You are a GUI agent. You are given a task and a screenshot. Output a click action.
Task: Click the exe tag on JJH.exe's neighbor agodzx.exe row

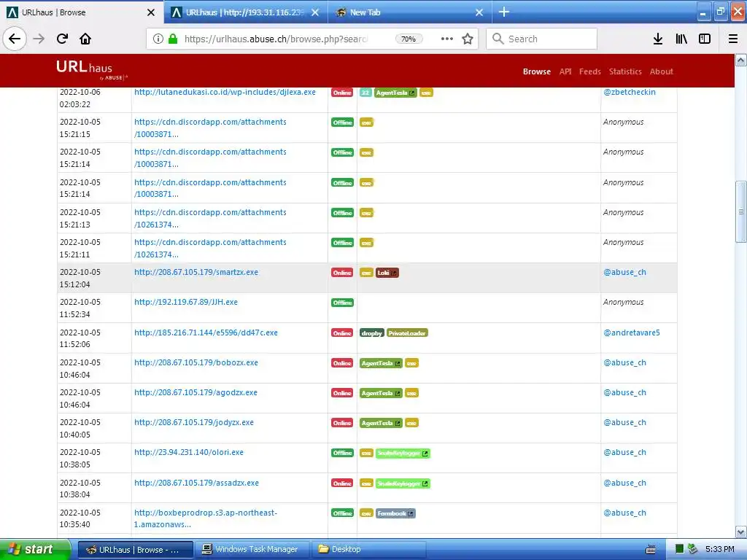411,393
